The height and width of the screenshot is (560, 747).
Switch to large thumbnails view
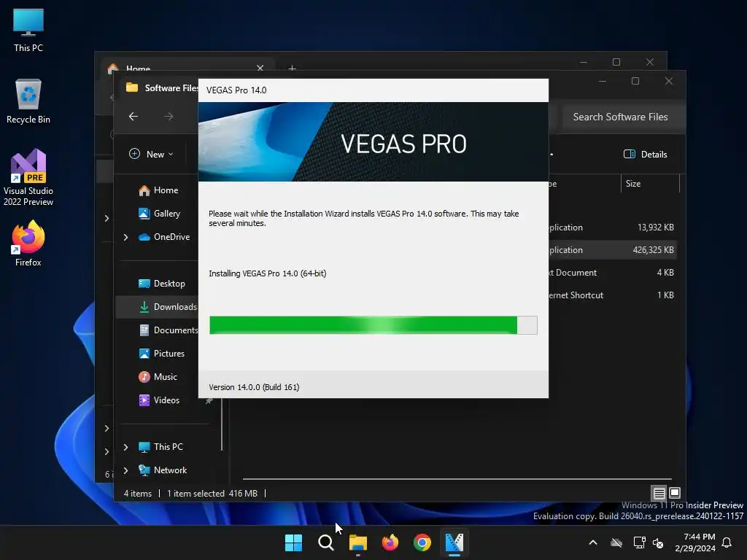pyautogui.click(x=675, y=493)
